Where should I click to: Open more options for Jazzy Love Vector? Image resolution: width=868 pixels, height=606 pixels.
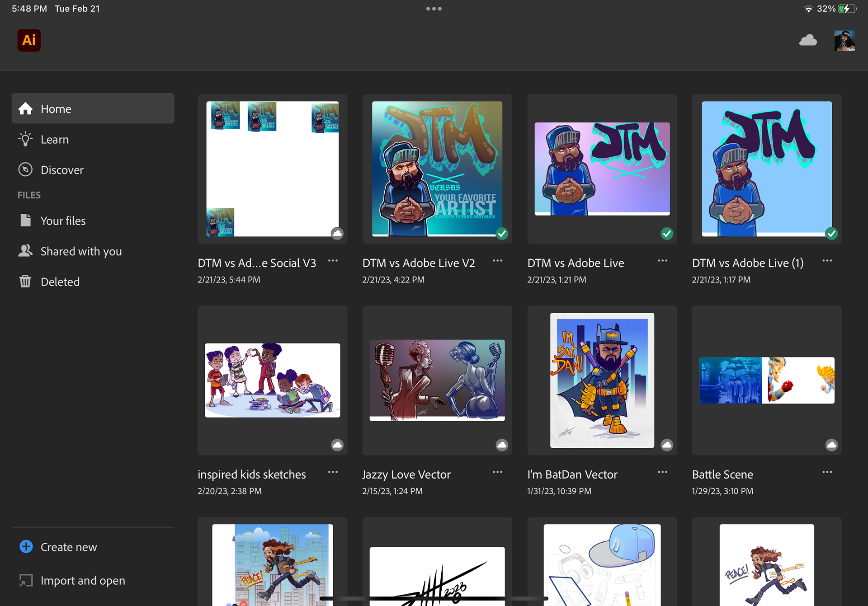[497, 472]
